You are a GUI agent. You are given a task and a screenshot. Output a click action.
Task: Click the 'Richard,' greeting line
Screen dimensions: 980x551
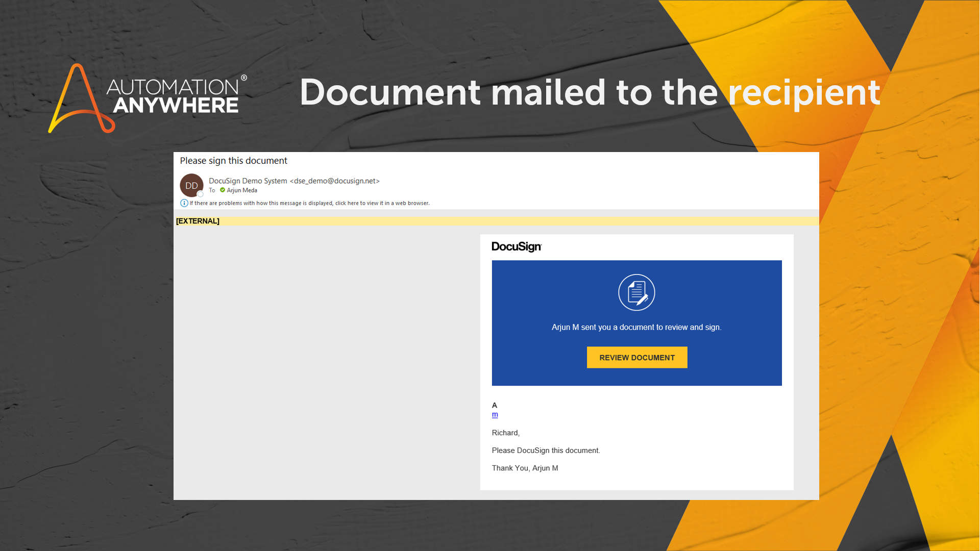coord(505,433)
